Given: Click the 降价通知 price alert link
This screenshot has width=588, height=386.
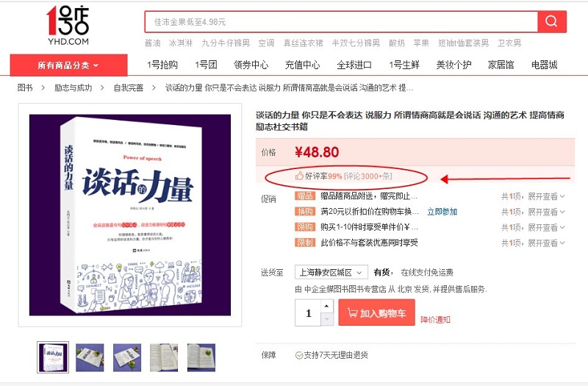Looking at the screenshot, I should coord(435,320).
